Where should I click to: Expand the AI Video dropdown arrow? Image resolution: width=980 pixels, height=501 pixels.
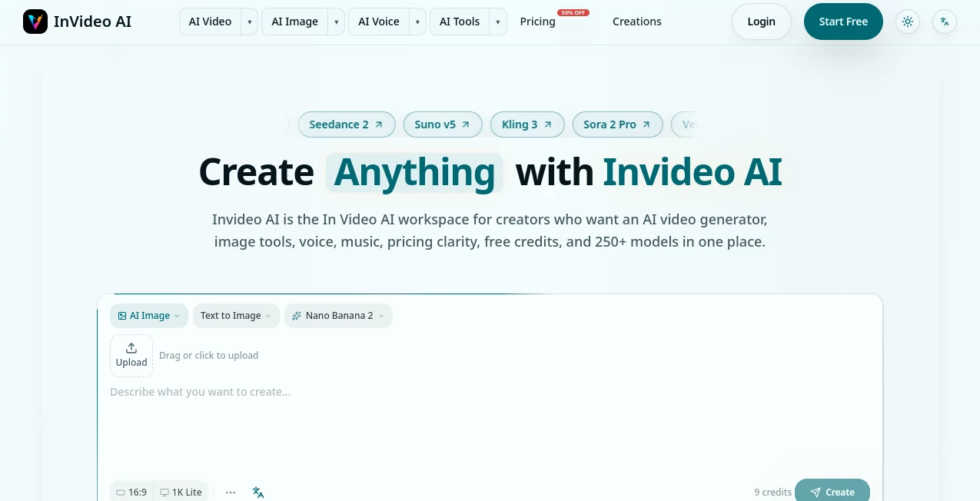(x=250, y=22)
